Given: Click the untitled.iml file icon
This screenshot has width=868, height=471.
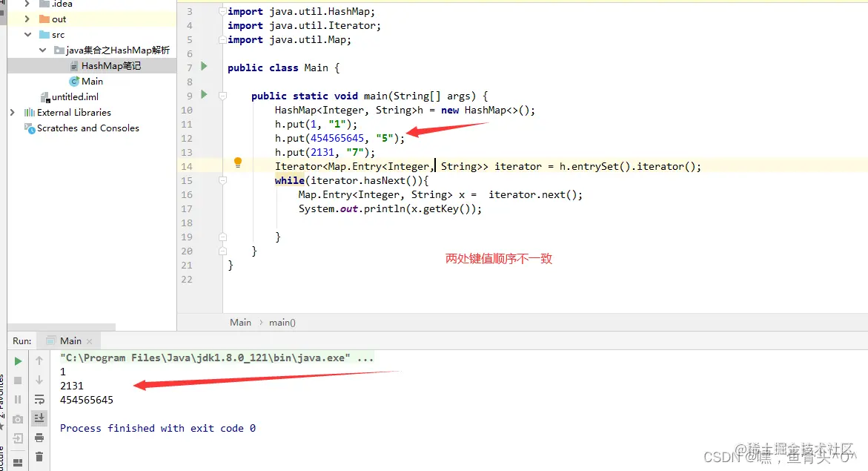Looking at the screenshot, I should pyautogui.click(x=44, y=97).
